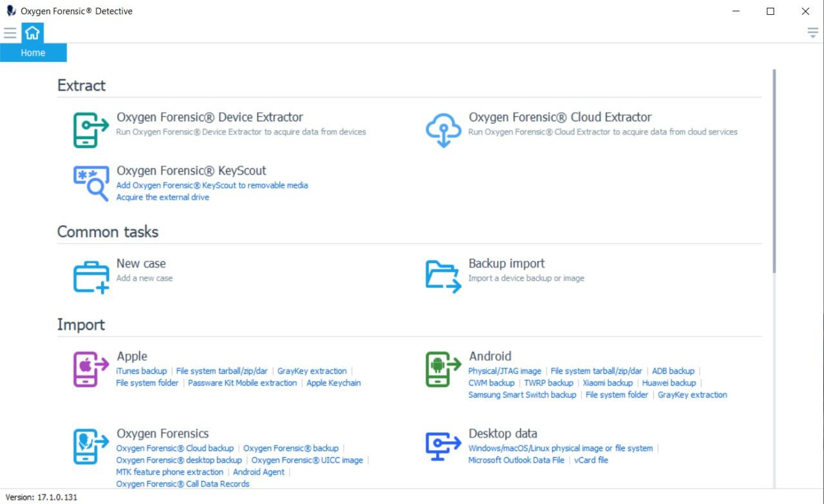Click the Oxygen Forensic Detective app logo

click(x=11, y=11)
